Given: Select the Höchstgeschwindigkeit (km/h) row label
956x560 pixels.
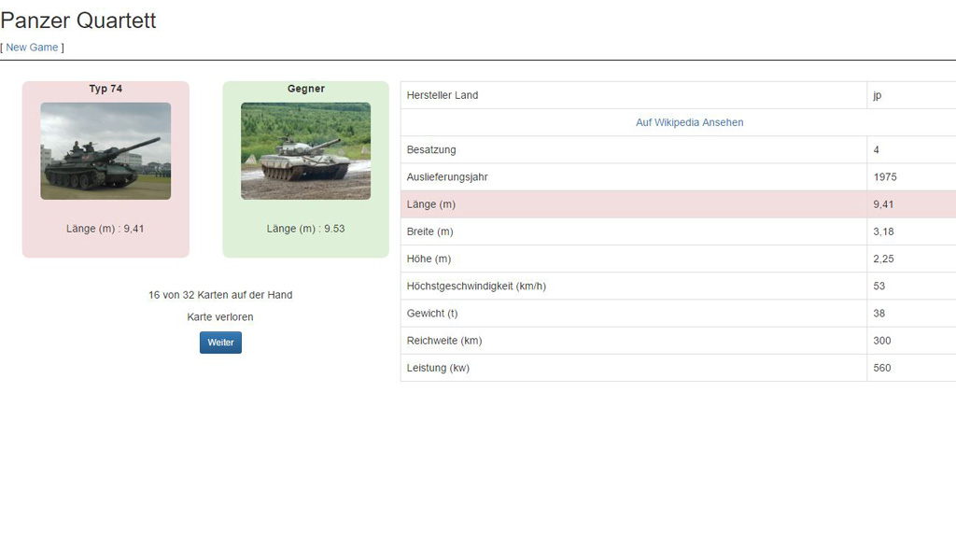Looking at the screenshot, I should (476, 287).
